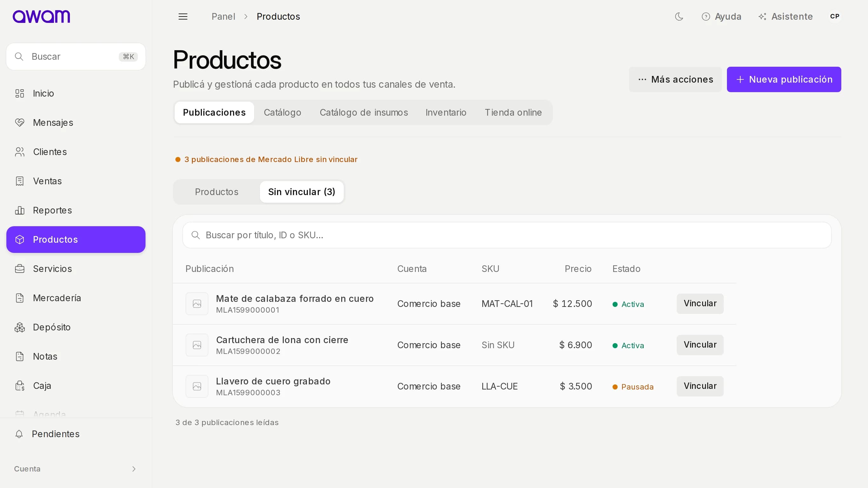Click Mate de calabaza image thumbnail
This screenshot has width=868, height=488.
point(197,304)
